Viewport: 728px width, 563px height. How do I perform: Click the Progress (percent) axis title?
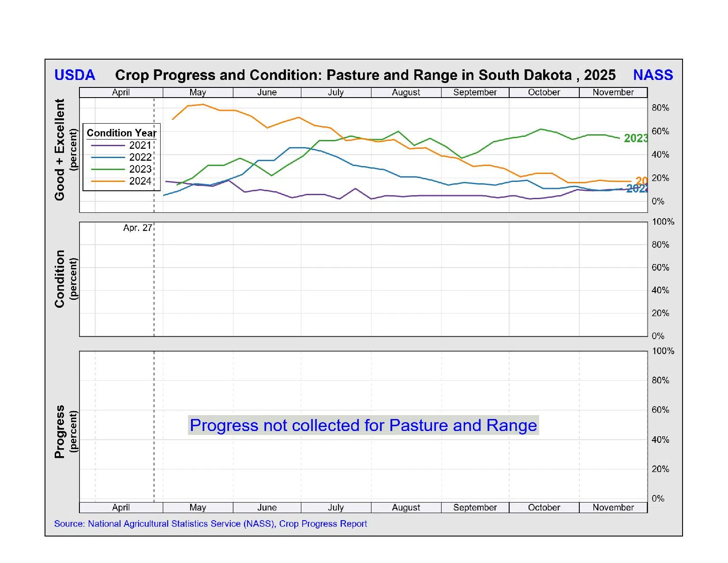tap(60, 431)
